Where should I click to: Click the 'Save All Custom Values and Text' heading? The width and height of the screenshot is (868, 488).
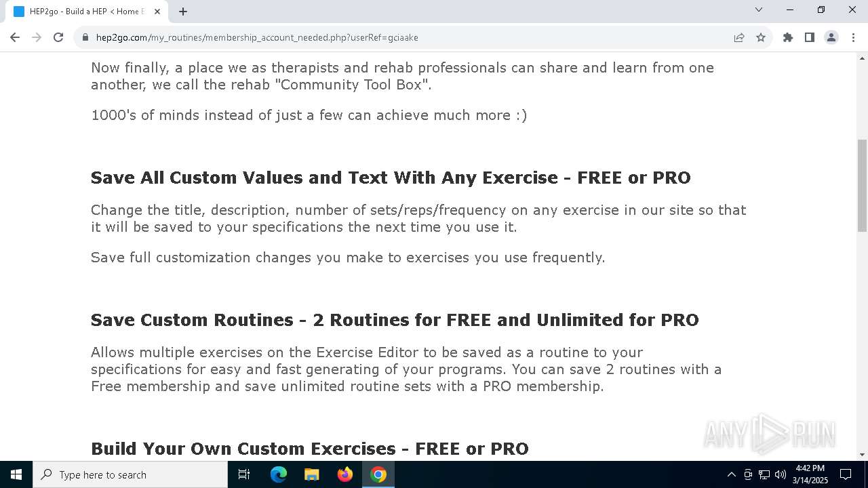(391, 178)
